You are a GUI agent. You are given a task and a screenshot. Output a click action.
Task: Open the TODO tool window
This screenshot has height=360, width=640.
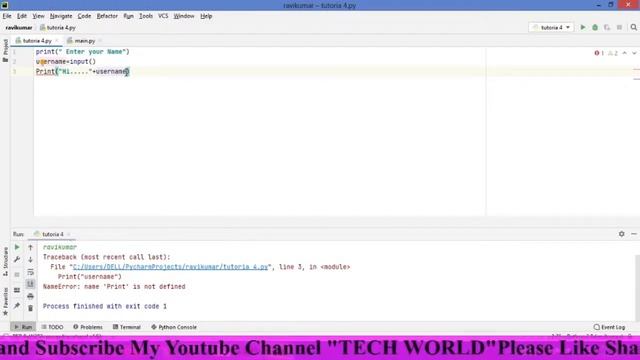[52, 327]
